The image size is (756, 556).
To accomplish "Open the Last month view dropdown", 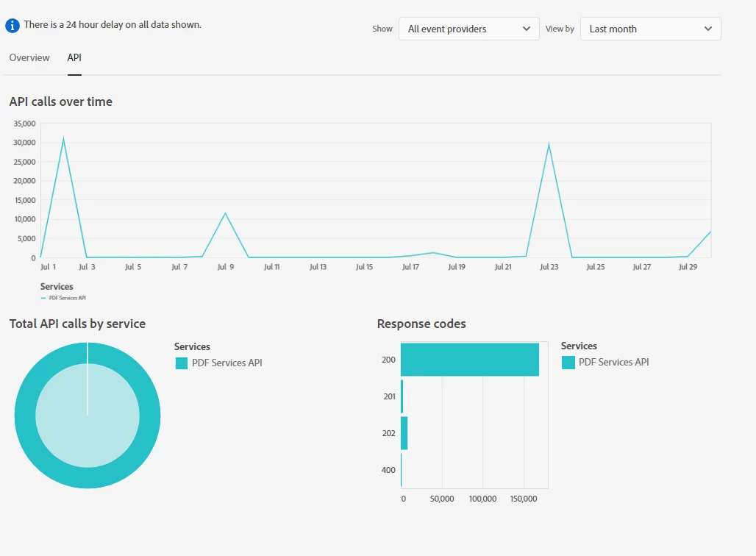I will 650,29.
